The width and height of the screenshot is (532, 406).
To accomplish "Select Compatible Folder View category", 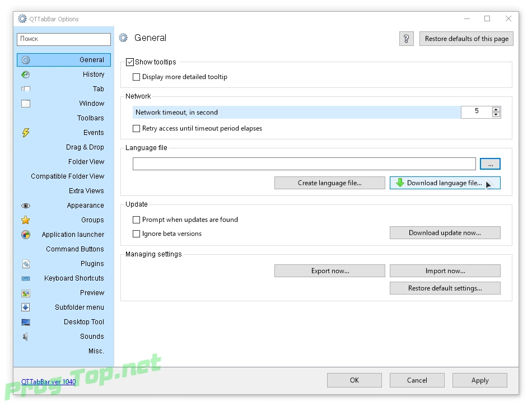I will [64, 176].
